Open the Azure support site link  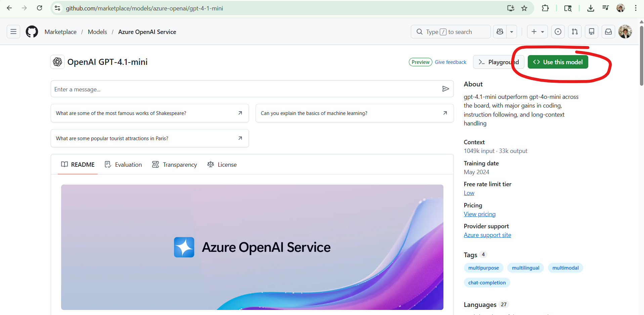(487, 235)
